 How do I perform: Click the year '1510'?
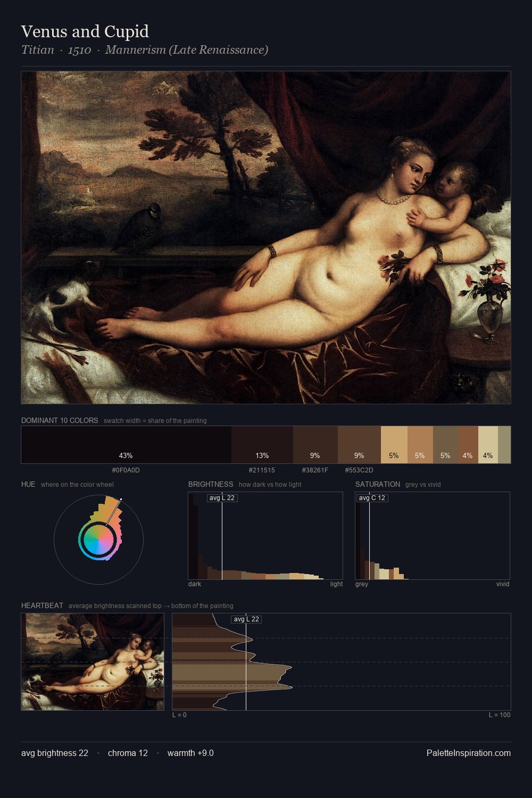click(79, 50)
